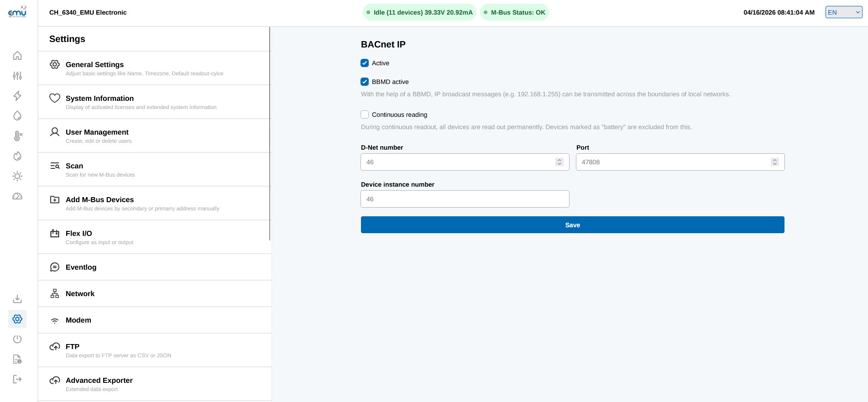Enable the Continuous reading checkbox
The width and height of the screenshot is (868, 402).
[x=365, y=115]
